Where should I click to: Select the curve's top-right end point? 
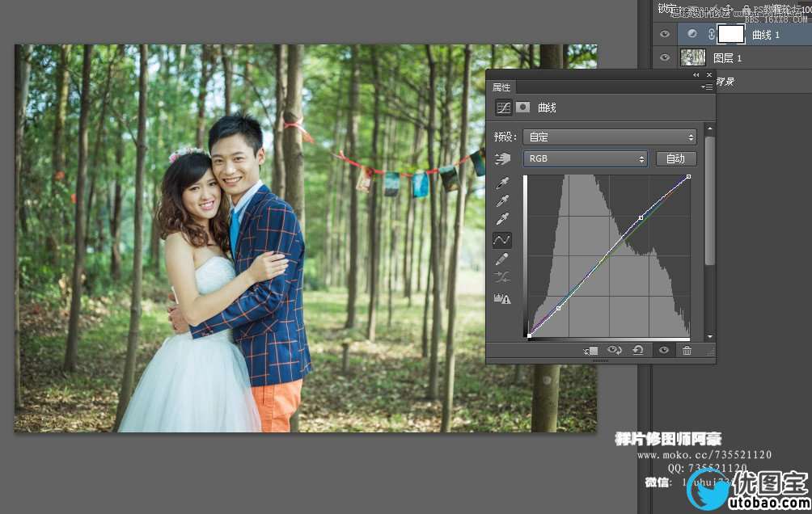click(x=688, y=177)
